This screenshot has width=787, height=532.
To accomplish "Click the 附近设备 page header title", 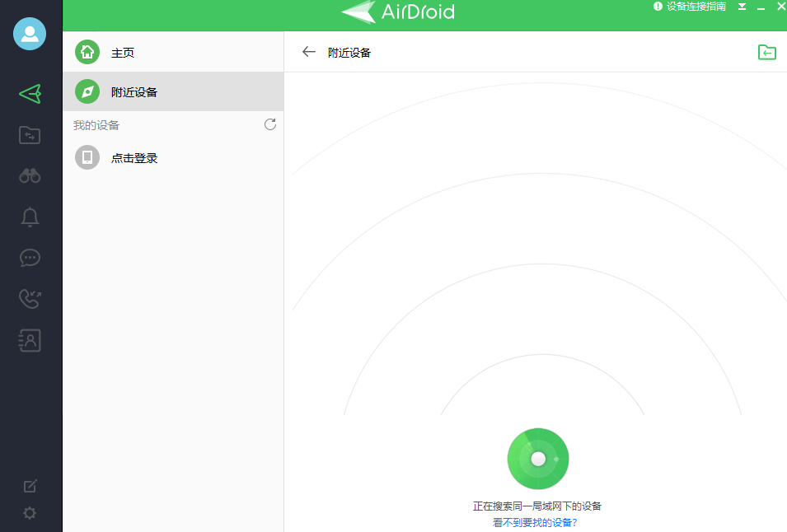I will tap(349, 53).
